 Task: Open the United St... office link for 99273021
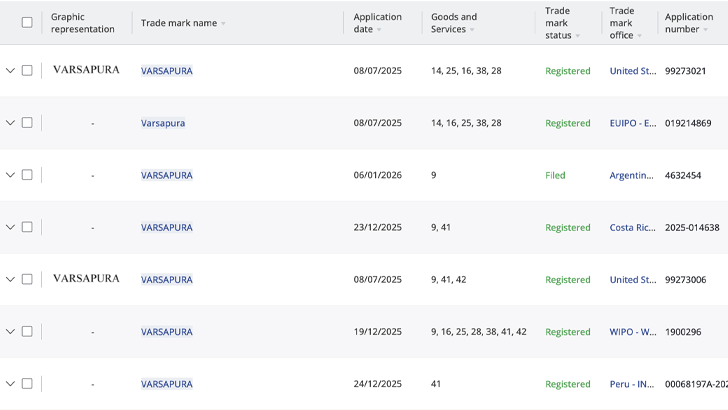[633, 71]
